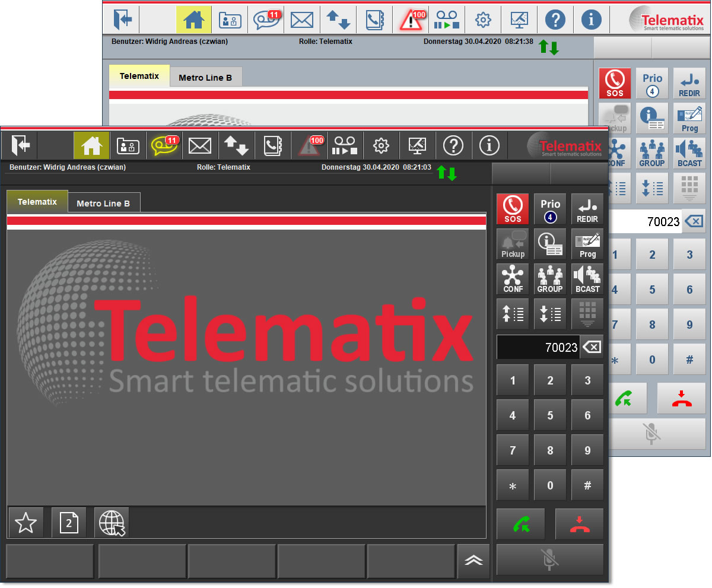Click up-down arrows toolbar icon in light window
The height and width of the screenshot is (588, 712).
tap(338, 20)
